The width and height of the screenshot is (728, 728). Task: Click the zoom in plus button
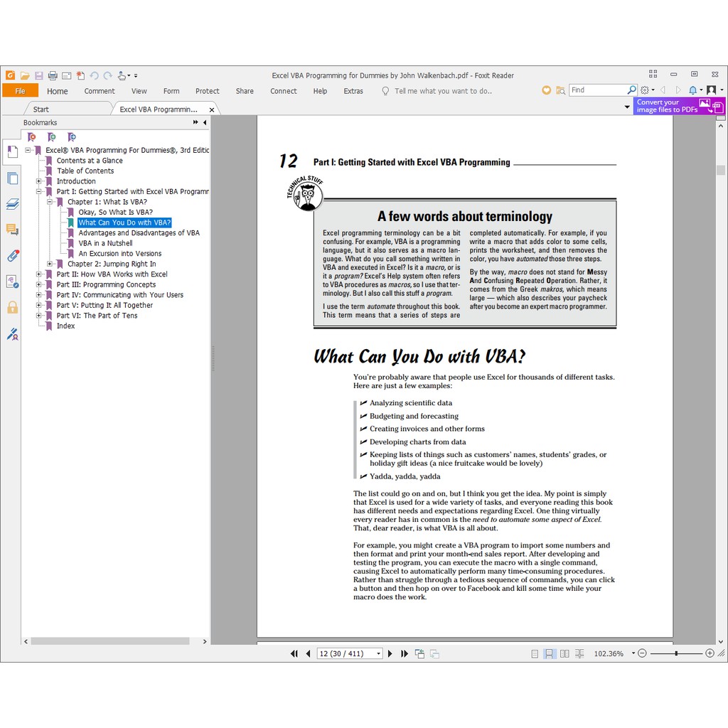point(710,653)
